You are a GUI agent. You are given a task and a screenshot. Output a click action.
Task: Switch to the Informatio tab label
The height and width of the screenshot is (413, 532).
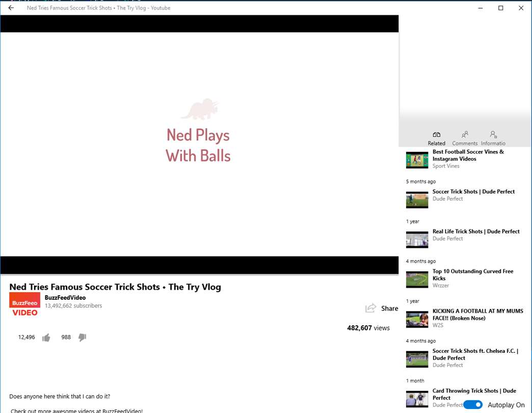point(493,143)
